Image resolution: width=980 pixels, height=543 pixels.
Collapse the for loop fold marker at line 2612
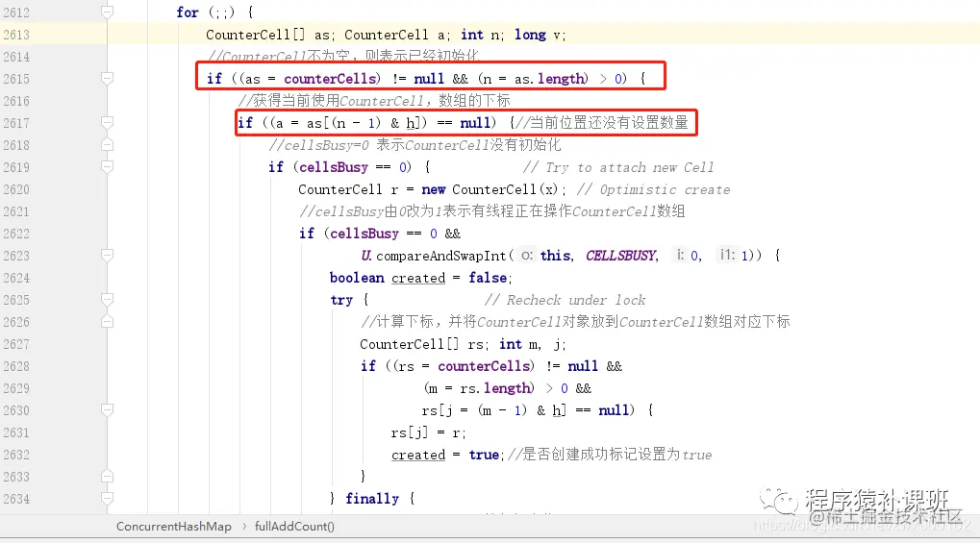(x=108, y=12)
